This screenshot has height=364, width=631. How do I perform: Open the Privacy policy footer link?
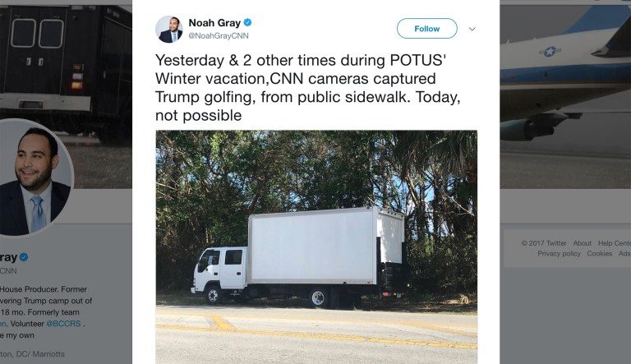coord(559,254)
